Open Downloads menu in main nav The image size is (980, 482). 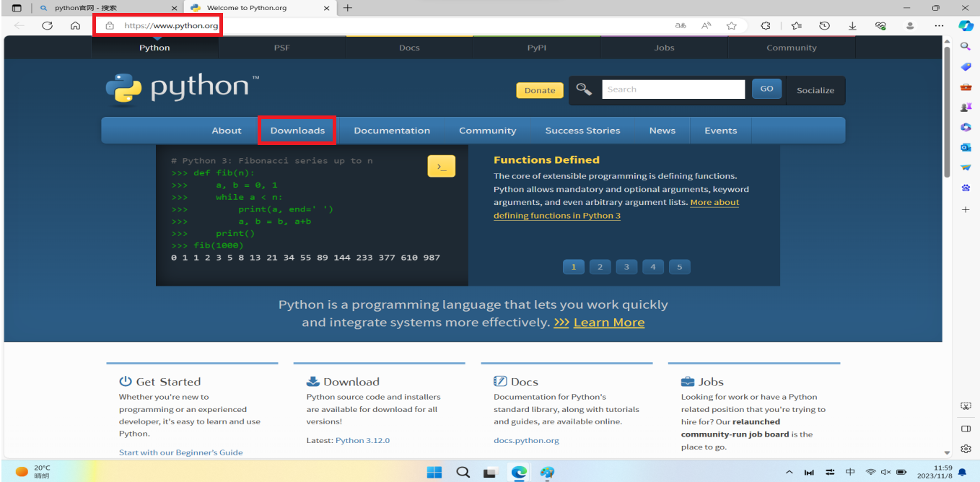click(x=297, y=131)
